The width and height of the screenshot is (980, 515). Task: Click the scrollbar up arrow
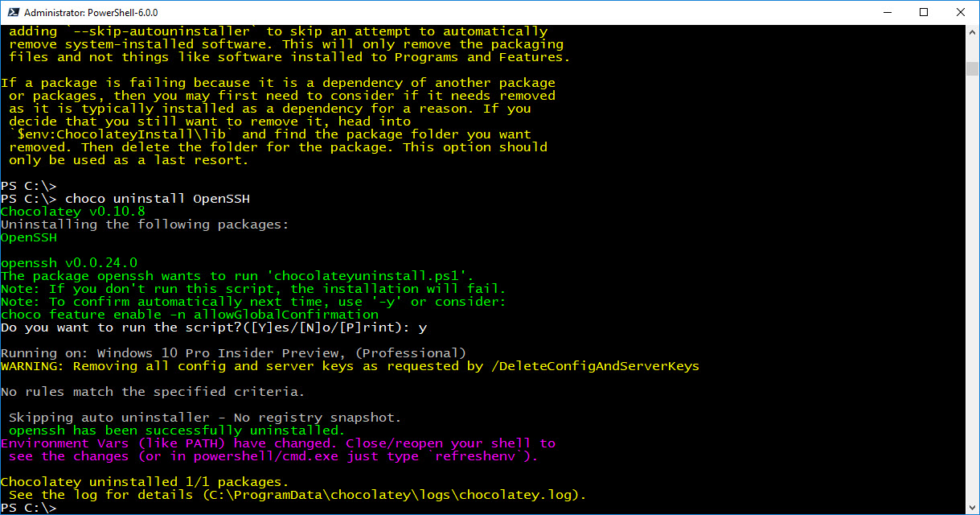pyautogui.click(x=972, y=31)
